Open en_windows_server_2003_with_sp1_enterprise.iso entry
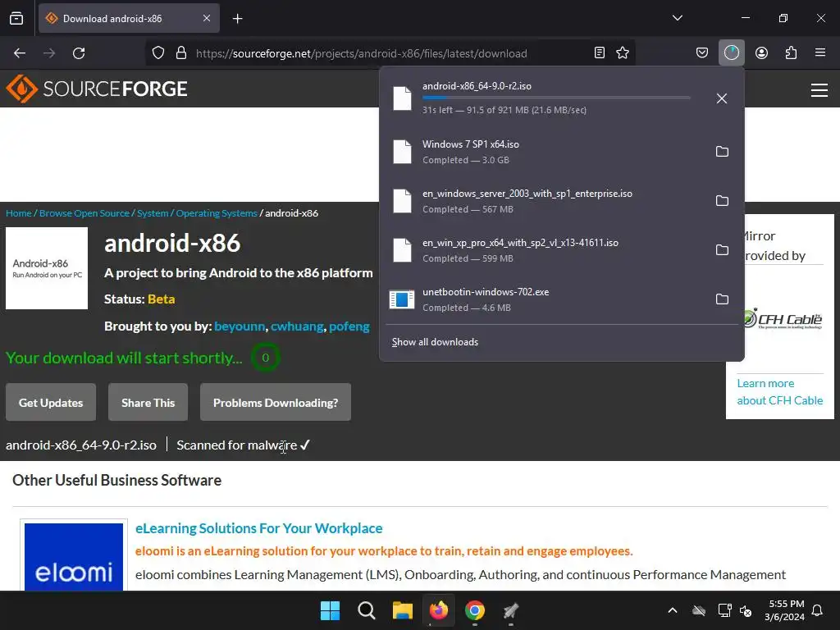Viewport: 840px width, 630px height. tap(544, 201)
